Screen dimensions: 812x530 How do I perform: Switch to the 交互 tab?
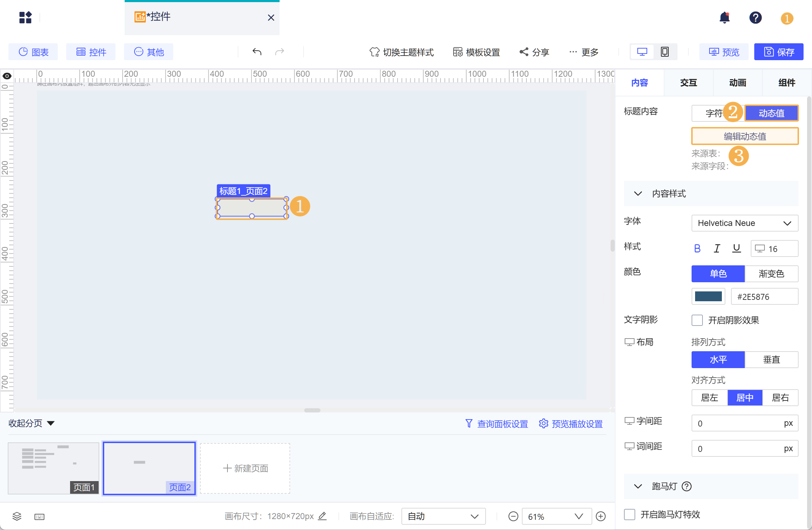click(x=688, y=83)
